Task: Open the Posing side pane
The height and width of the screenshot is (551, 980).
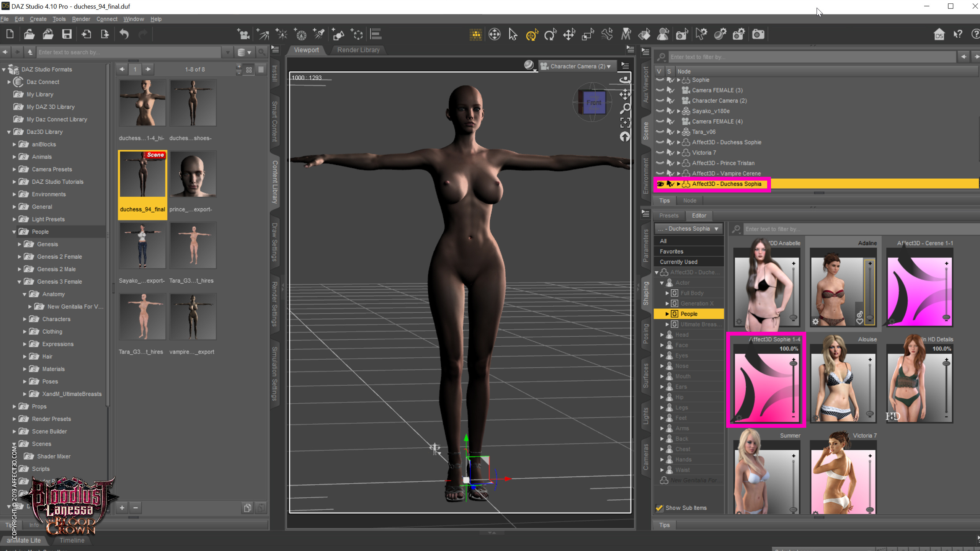Action: (646, 334)
